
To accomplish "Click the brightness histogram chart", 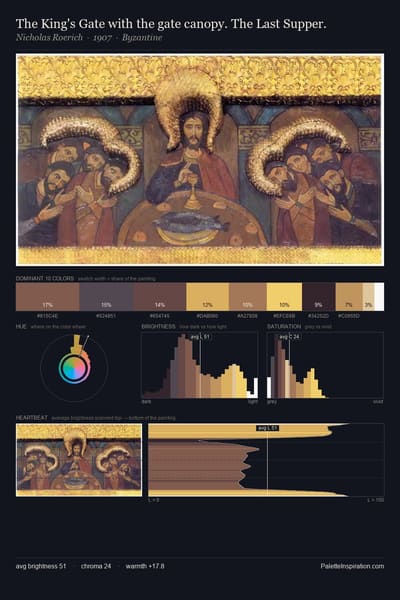I will pyautogui.click(x=199, y=365).
